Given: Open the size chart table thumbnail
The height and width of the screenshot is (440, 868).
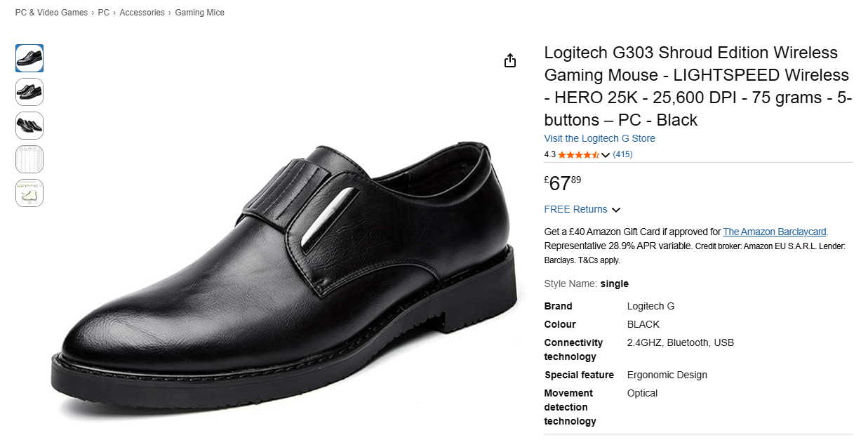Looking at the screenshot, I should [29, 159].
